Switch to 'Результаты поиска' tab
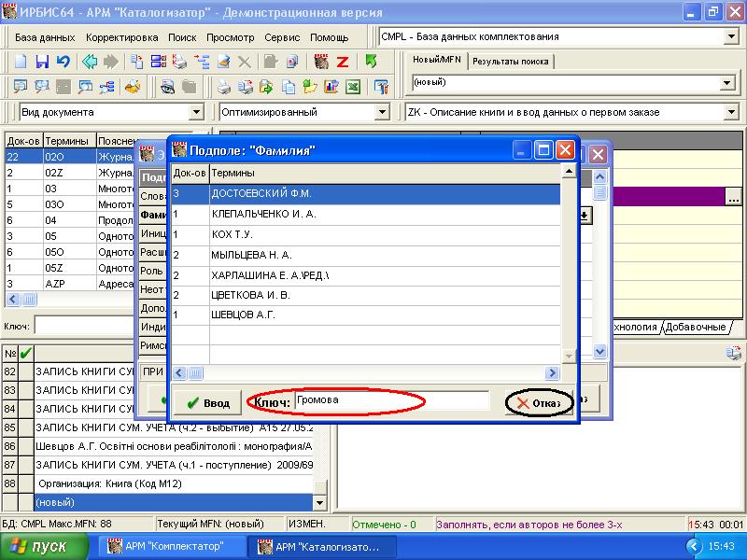The width and height of the screenshot is (747, 560). pyautogui.click(x=510, y=62)
